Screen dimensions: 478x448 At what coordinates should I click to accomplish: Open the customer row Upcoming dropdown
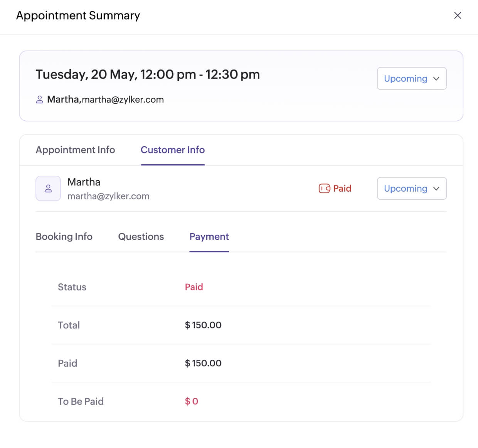[x=411, y=189]
